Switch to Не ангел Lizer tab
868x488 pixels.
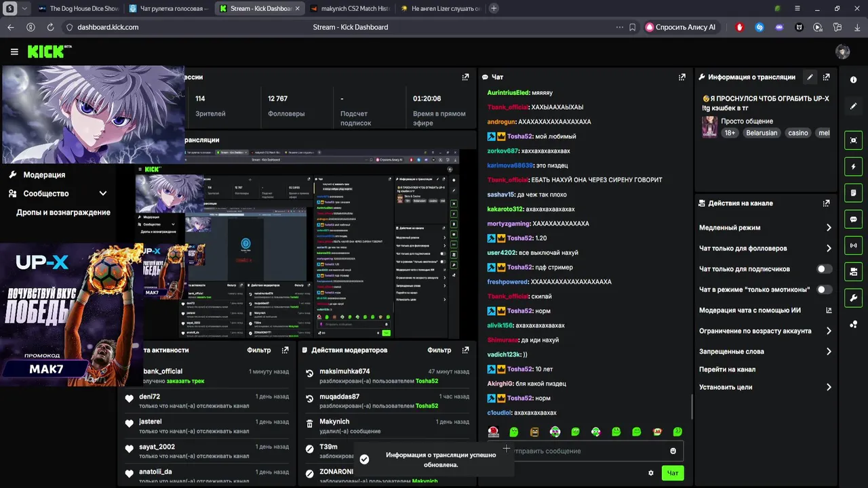440,9
